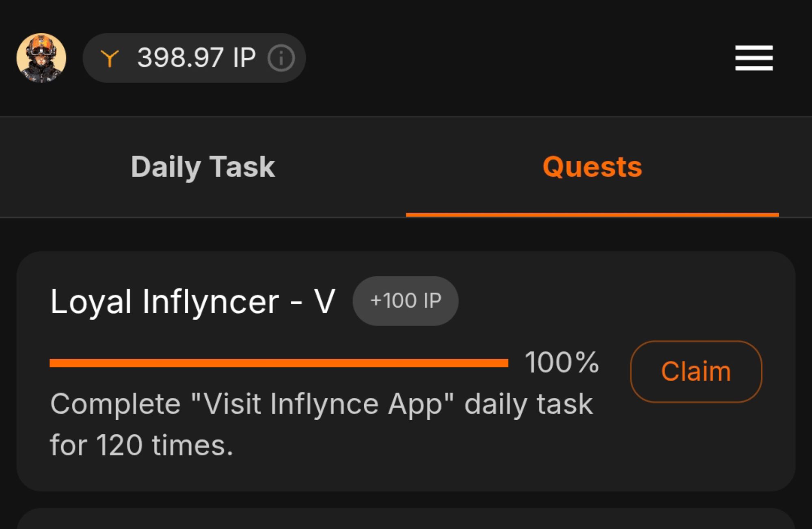Screen dimensions: 812x529
Task: Click the +100 IP reward badge
Action: point(405,301)
